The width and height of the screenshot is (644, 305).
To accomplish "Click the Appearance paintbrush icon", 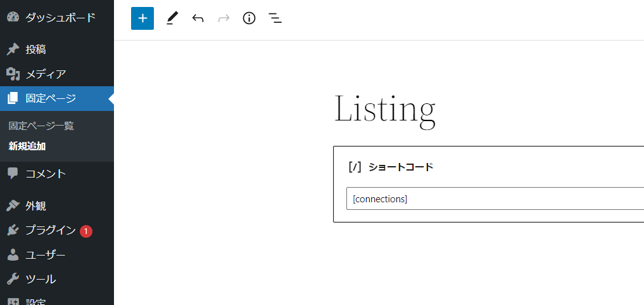I will point(13,205).
